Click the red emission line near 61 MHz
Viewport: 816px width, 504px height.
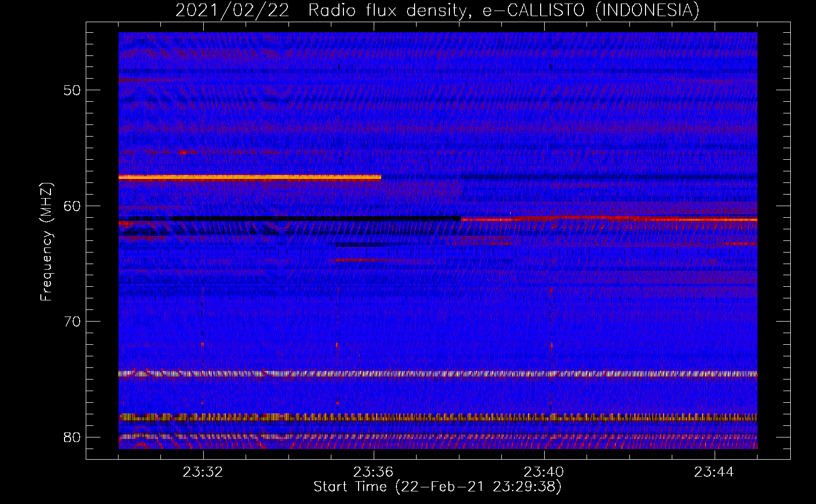coord(609,219)
